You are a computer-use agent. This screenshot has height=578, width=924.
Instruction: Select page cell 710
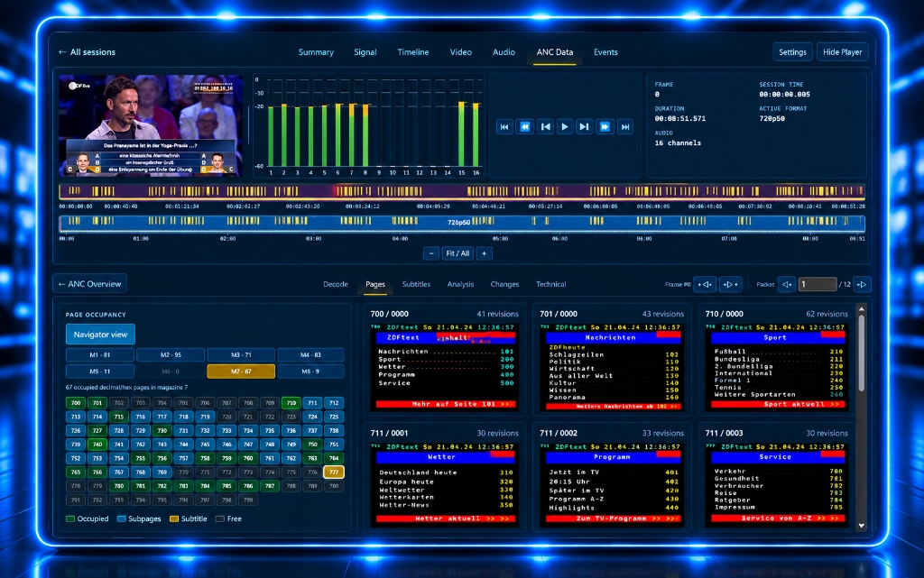(x=291, y=403)
